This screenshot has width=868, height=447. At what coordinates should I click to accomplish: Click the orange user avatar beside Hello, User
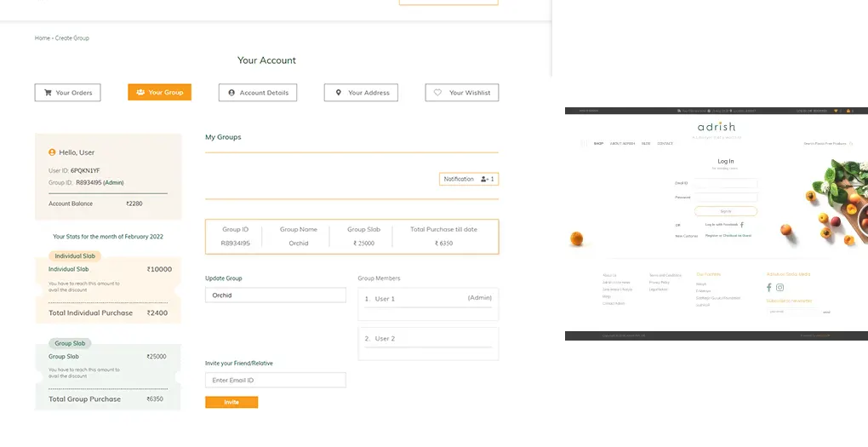(x=52, y=152)
